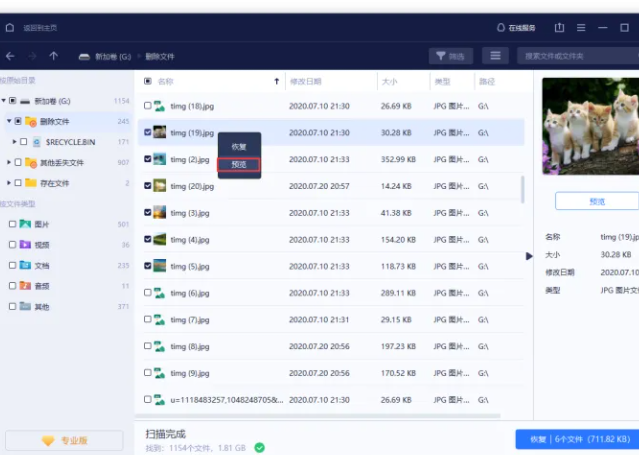Screen dimensions: 639x455
Task: Expand the $RECYCLE.BIN folder node
Action: (x=15, y=142)
